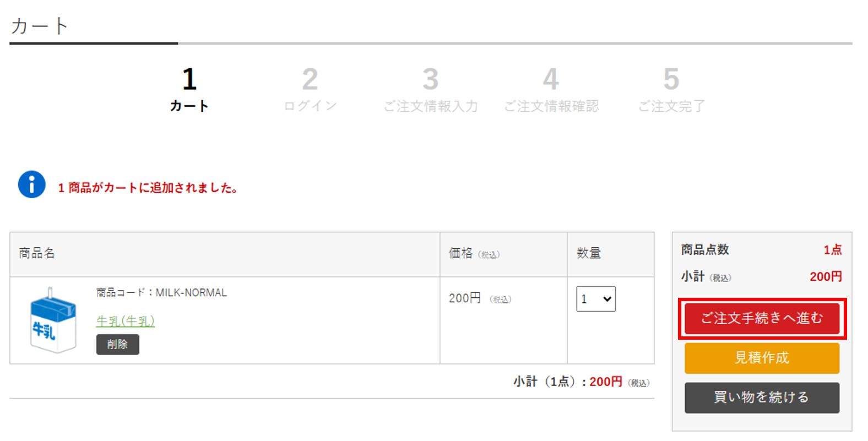The image size is (868, 441).
Task: Select step 5 ご注文完了
Action: (671, 90)
